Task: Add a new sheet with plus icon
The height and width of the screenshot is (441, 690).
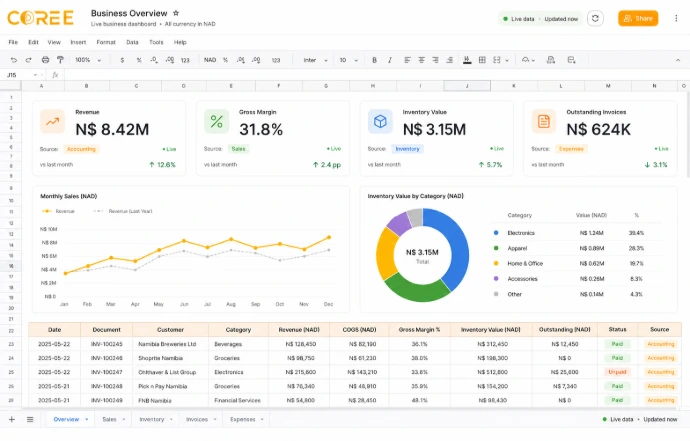Action: tap(12, 419)
